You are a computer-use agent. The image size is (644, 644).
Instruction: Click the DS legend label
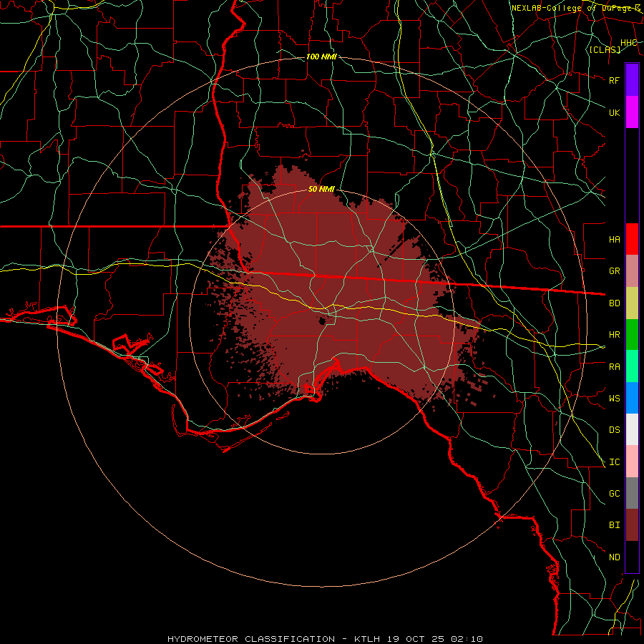(614, 429)
